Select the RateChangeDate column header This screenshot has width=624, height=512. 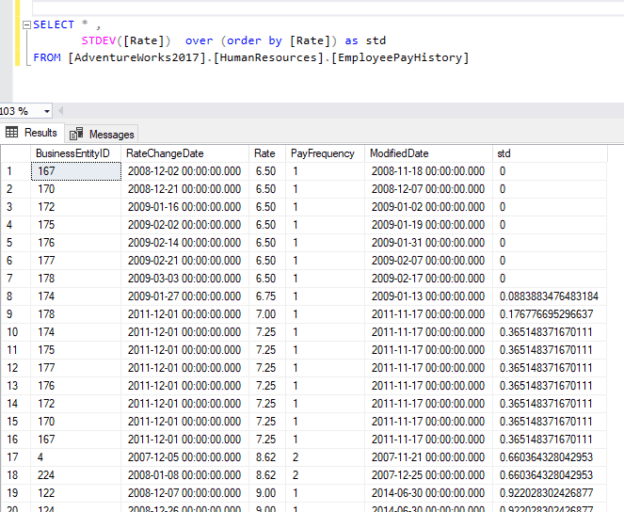pos(185,154)
